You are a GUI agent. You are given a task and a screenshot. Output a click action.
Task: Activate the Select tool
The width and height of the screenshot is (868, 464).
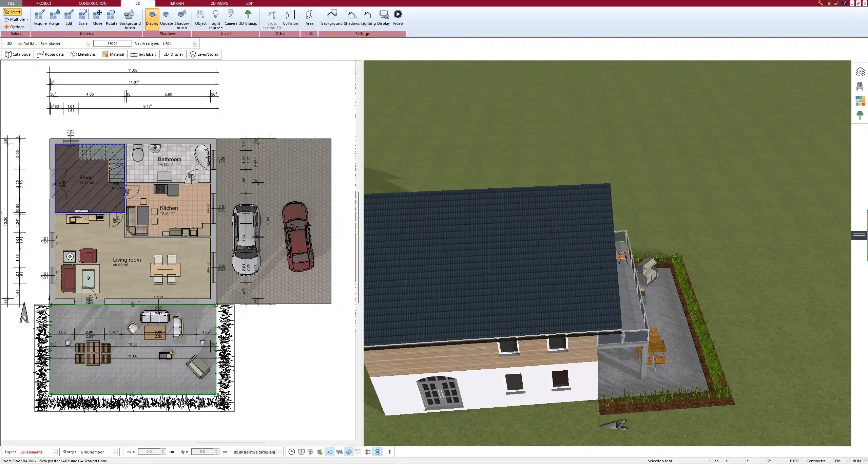pyautogui.click(x=12, y=12)
